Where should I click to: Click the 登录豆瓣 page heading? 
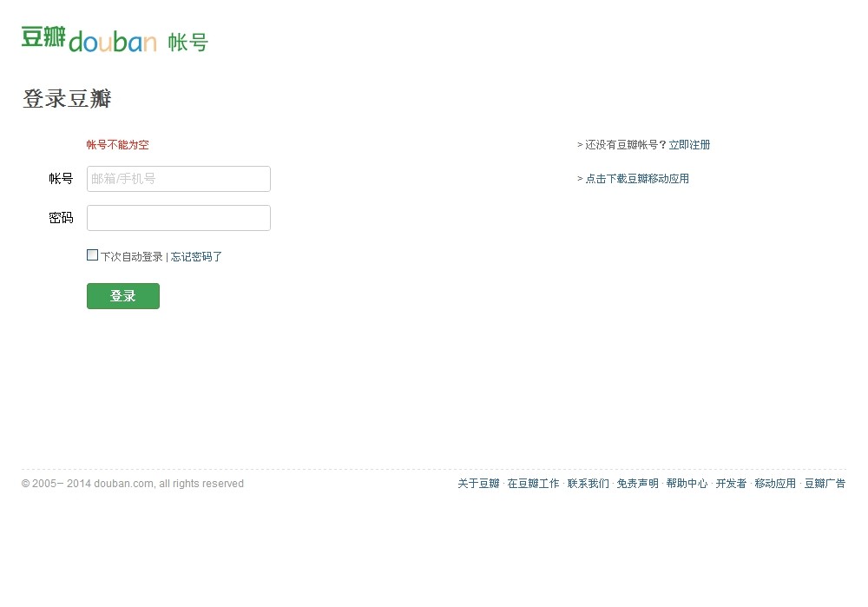click(x=67, y=99)
